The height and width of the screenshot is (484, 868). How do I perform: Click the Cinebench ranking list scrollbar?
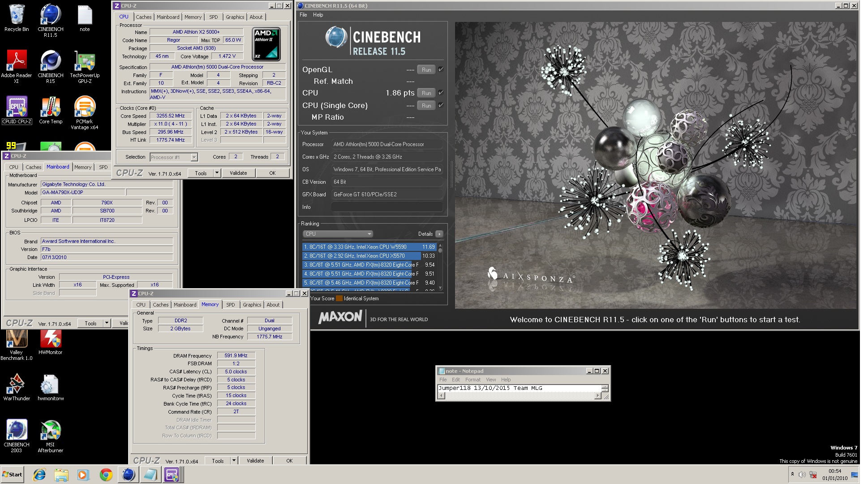440,267
